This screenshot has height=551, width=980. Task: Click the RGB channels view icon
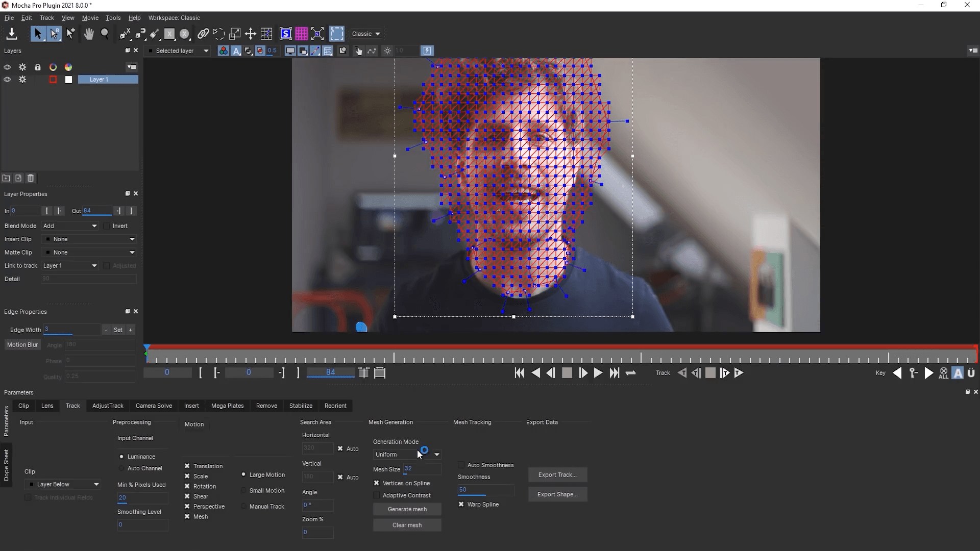(x=223, y=51)
